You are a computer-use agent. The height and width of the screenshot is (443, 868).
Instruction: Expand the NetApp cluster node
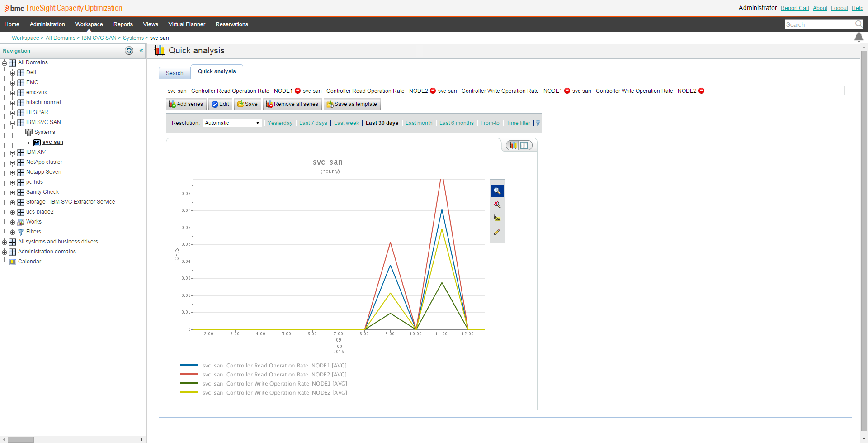[13, 163]
